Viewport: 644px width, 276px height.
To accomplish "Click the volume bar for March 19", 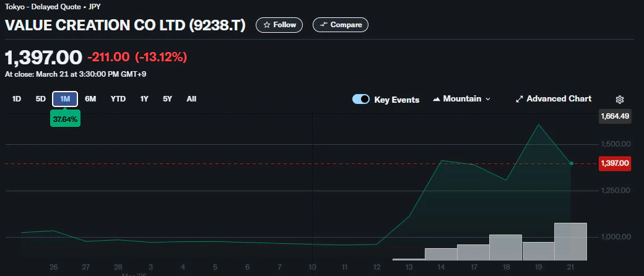I will (x=538, y=251).
